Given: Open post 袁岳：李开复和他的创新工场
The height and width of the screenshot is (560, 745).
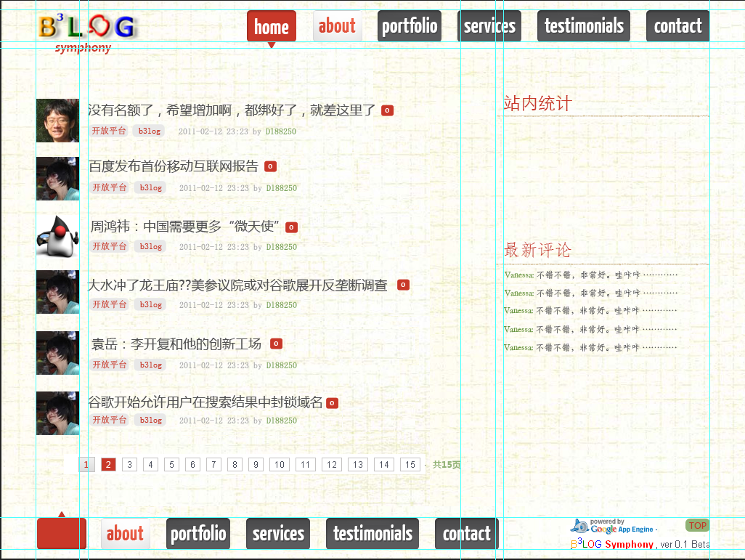Looking at the screenshot, I should (x=176, y=344).
